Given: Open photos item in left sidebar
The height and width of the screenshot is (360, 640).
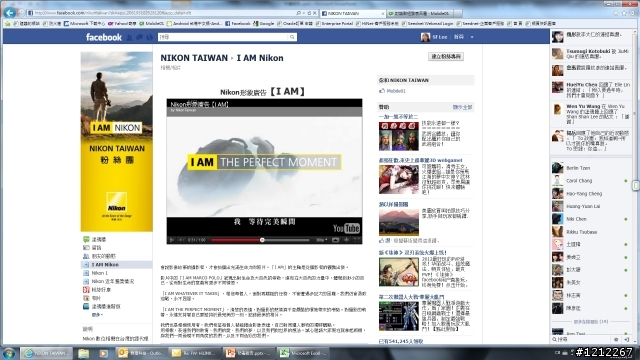Looking at the screenshot, I should (x=96, y=298).
